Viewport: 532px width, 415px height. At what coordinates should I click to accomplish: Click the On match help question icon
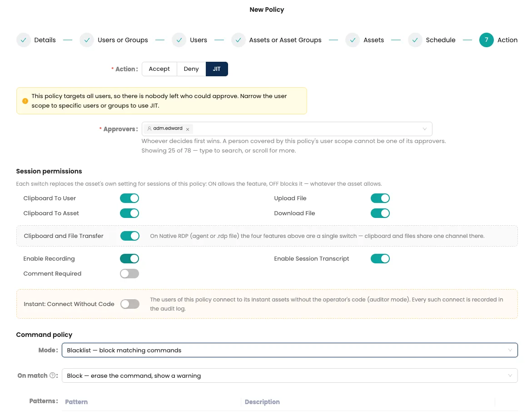coord(53,375)
